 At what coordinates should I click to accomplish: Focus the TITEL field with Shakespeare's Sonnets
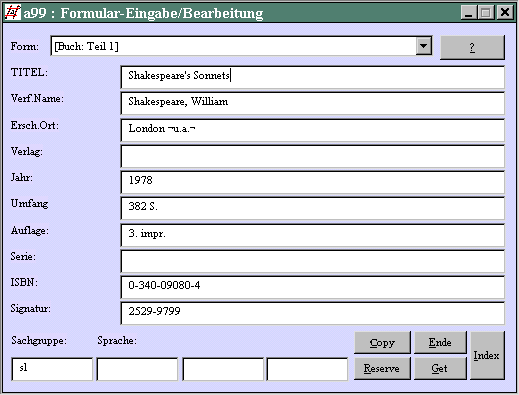pyautogui.click(x=313, y=77)
